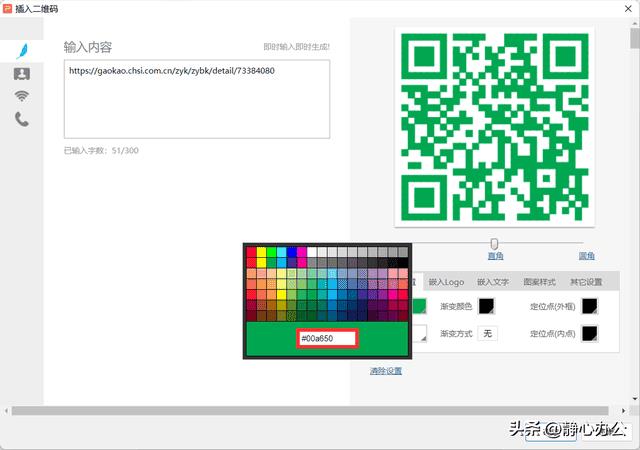The height and width of the screenshot is (450, 640).
Task: Click the 圆角 link
Action: pyautogui.click(x=587, y=256)
